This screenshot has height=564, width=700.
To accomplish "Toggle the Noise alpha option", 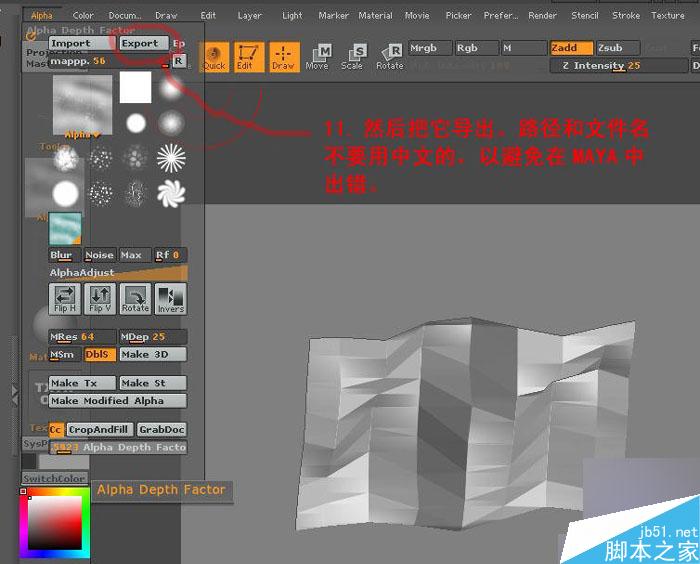I will click(x=100, y=255).
